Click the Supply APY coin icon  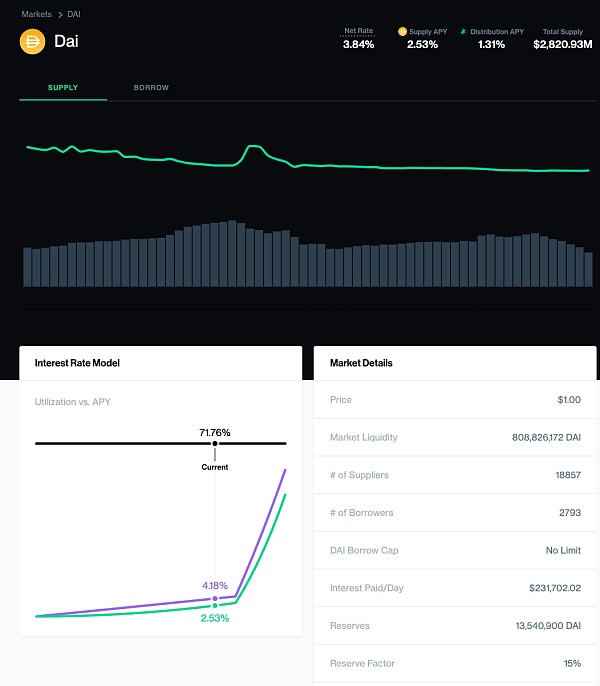402,32
